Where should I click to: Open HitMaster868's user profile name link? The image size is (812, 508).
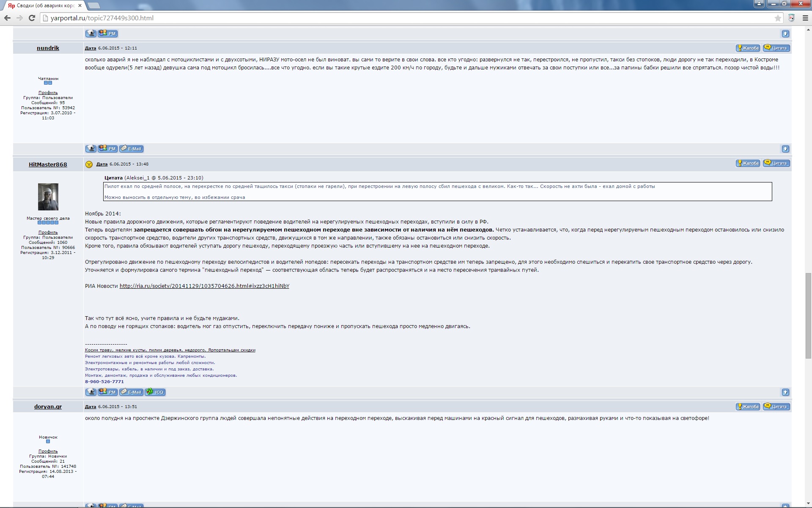(48, 164)
